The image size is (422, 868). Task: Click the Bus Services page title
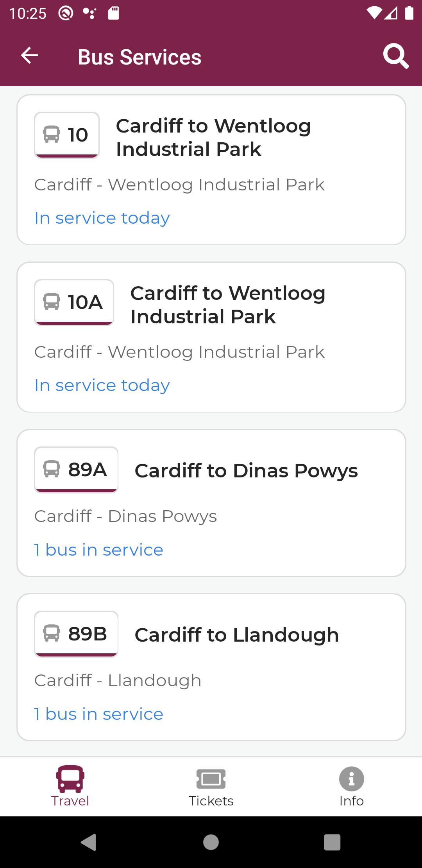[139, 57]
